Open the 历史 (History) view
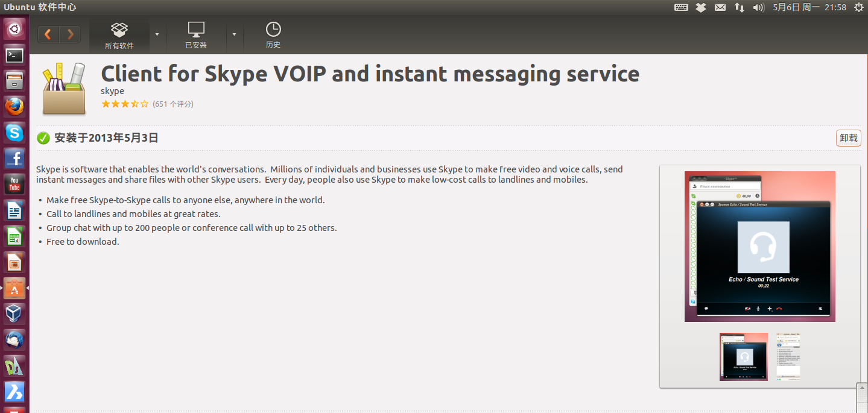868x413 pixels. [273, 36]
